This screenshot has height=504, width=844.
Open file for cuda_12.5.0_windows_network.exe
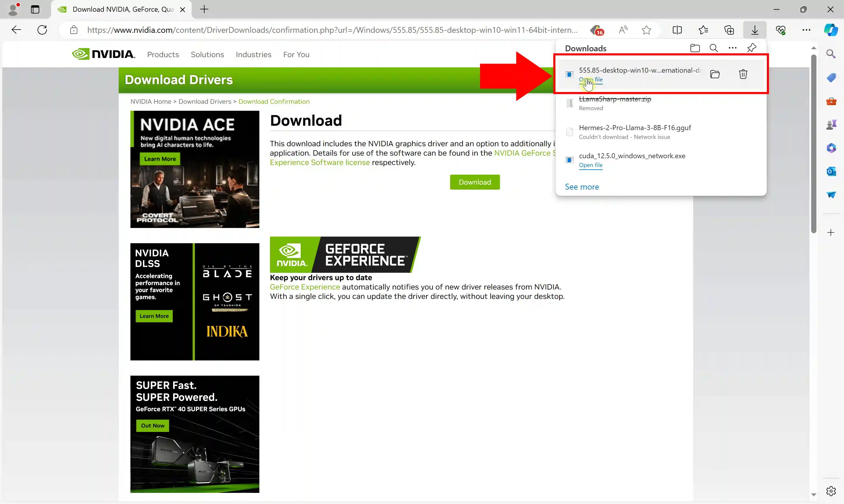591,165
